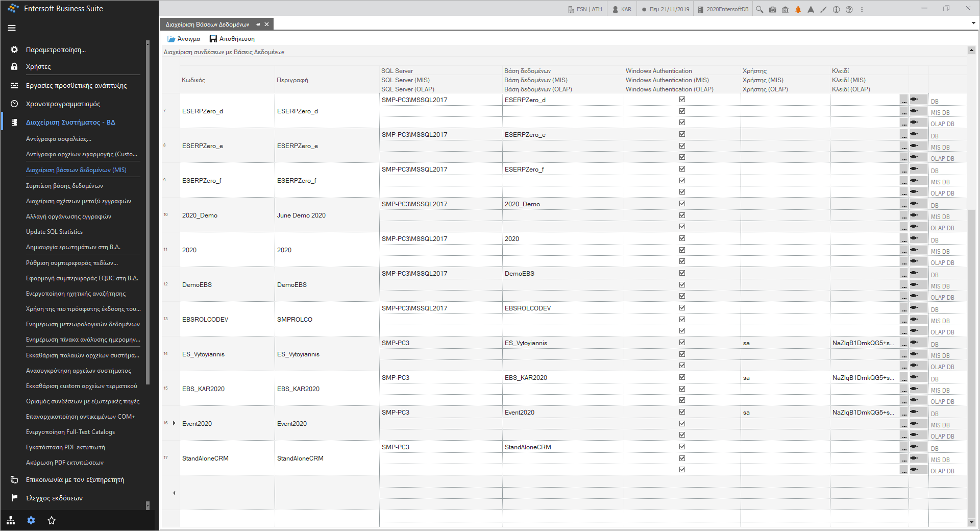The height and width of the screenshot is (531, 980).
Task: Toggle Windows Authentication for 2020_Demo DB row
Action: click(682, 204)
